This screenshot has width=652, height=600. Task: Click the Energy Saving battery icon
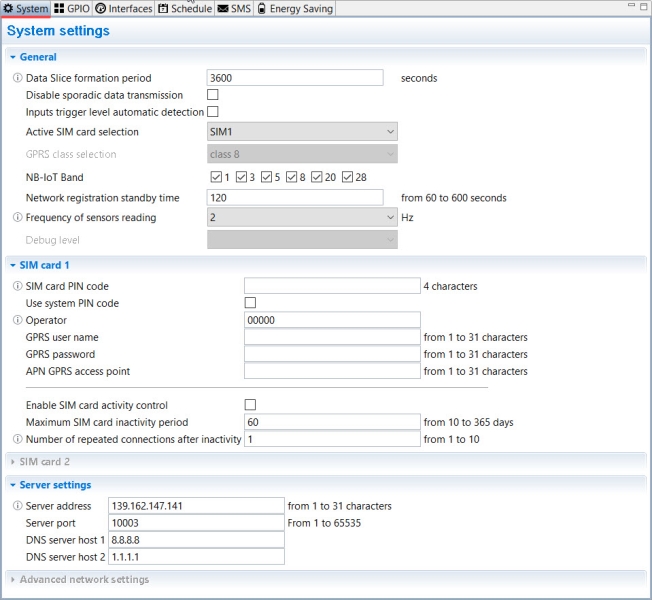(261, 8)
